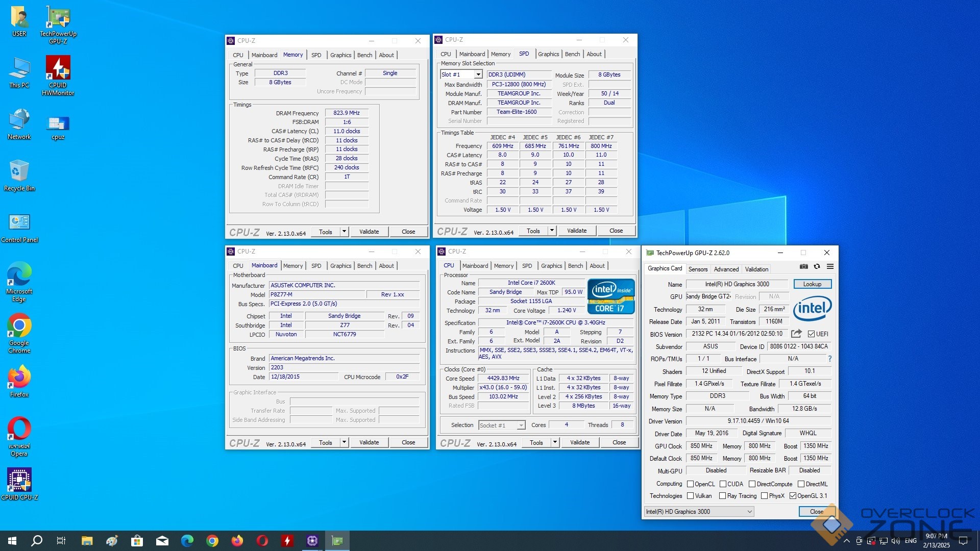980x551 pixels.
Task: Open taskbar Search
Action: coord(37,541)
